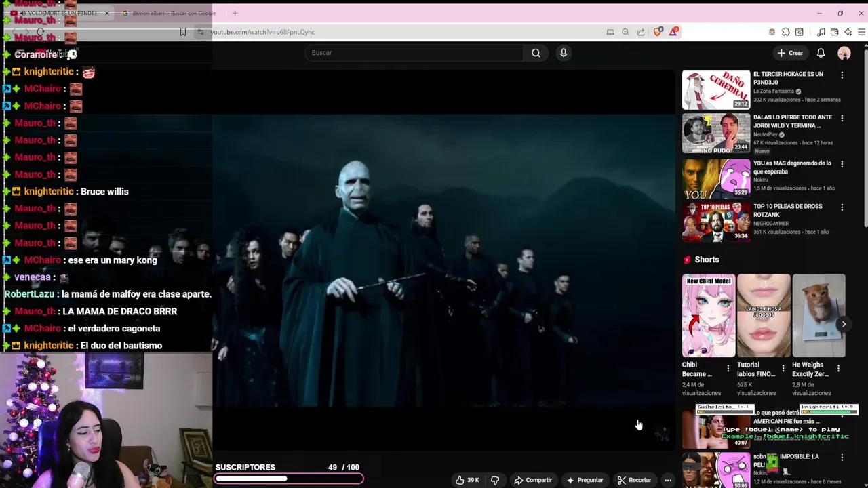868x488 pixels.
Task: Open the NEGROGAYMER channel link
Action: [x=772, y=223]
